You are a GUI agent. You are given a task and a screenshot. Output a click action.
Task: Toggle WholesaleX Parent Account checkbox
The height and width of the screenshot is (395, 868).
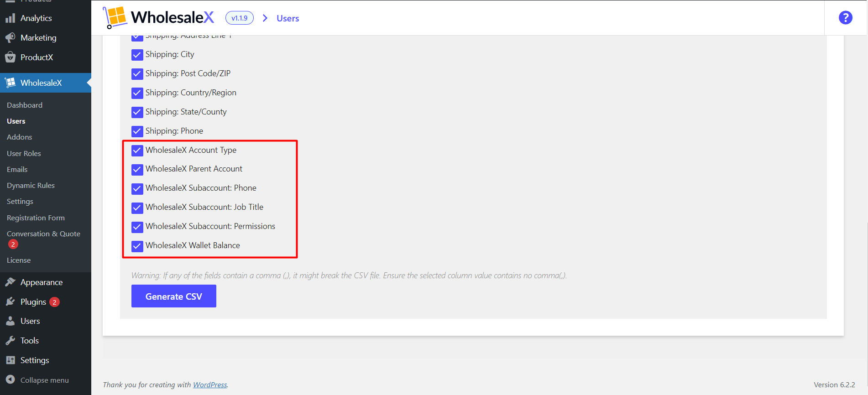[137, 170]
